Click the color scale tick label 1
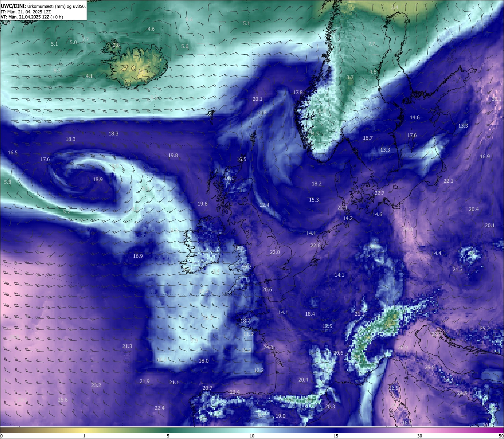504x439 pixels. (x=84, y=436)
